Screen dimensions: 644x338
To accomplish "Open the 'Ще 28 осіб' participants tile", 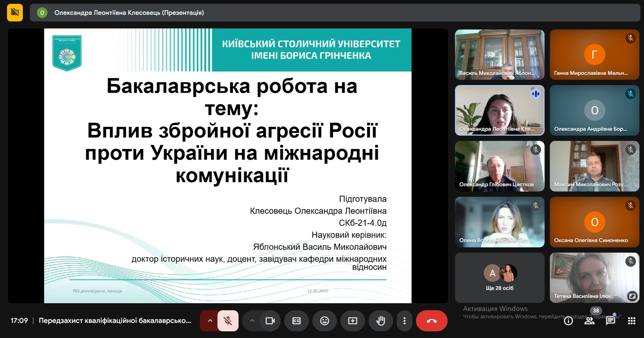I will coord(499,278).
